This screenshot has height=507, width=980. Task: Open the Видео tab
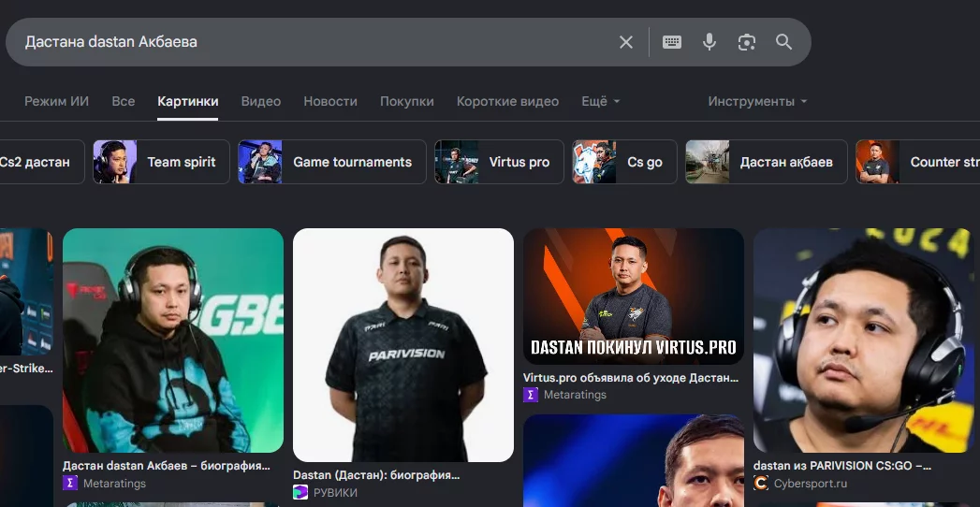tap(260, 101)
